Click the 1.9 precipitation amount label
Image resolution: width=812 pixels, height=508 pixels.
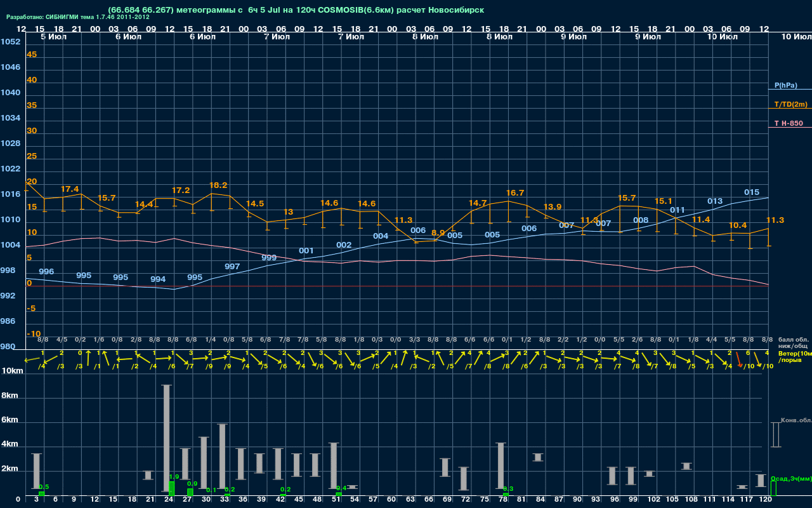click(x=174, y=477)
